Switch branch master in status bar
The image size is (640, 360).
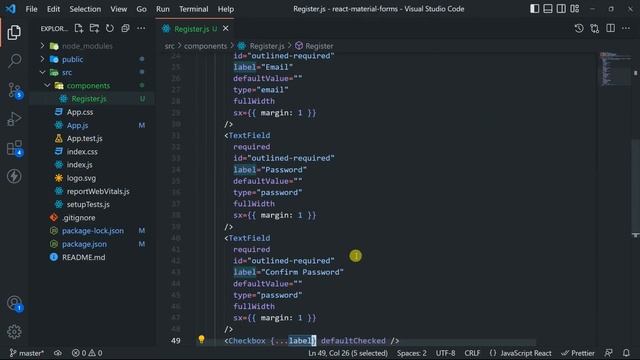pyautogui.click(x=27, y=353)
